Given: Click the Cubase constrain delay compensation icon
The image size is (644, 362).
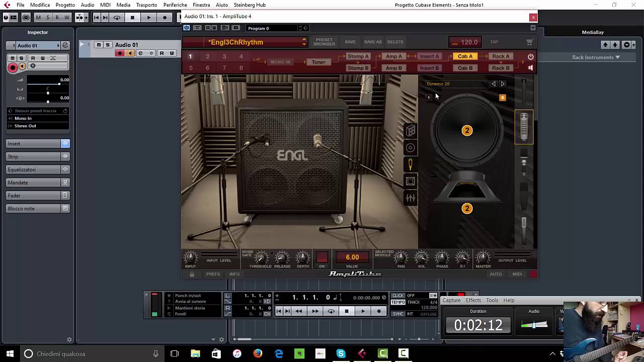Looking at the screenshot, I should coord(26,18).
